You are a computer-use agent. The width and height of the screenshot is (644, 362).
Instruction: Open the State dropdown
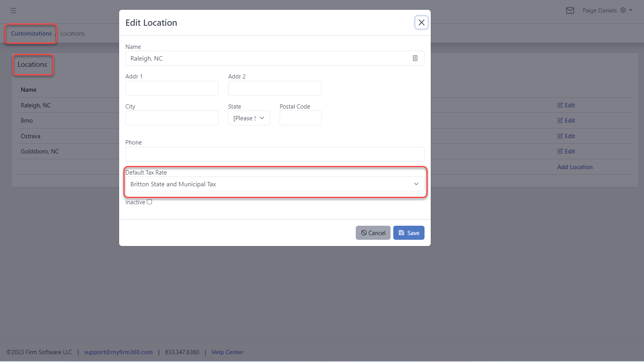[x=249, y=118]
